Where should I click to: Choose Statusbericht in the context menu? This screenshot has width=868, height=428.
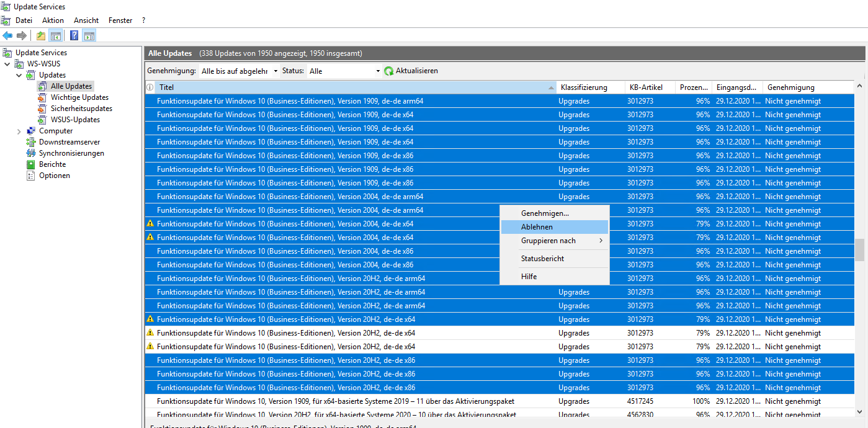(555, 259)
